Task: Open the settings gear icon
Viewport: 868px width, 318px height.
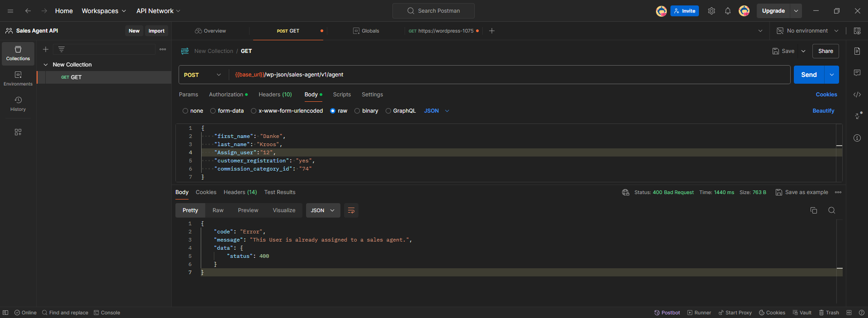Action: tap(712, 11)
